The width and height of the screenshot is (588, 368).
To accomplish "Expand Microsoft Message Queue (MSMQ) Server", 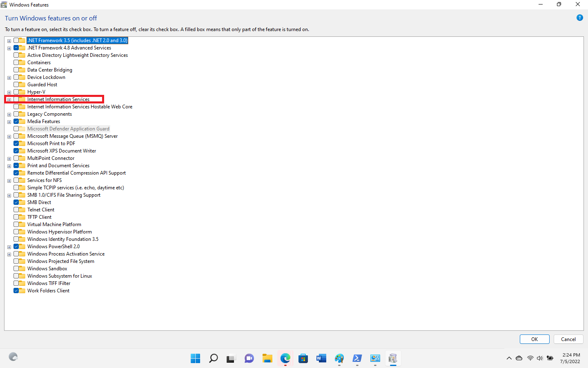I will (x=9, y=137).
